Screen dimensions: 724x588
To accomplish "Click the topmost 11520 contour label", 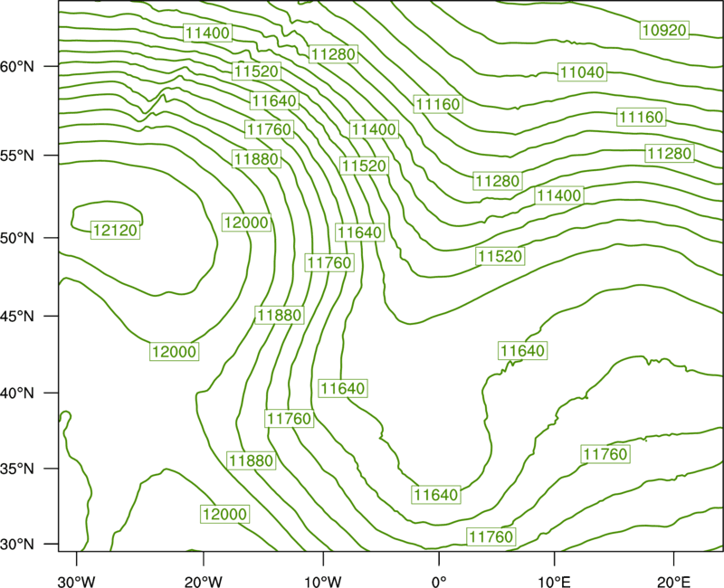I will tap(256, 71).
